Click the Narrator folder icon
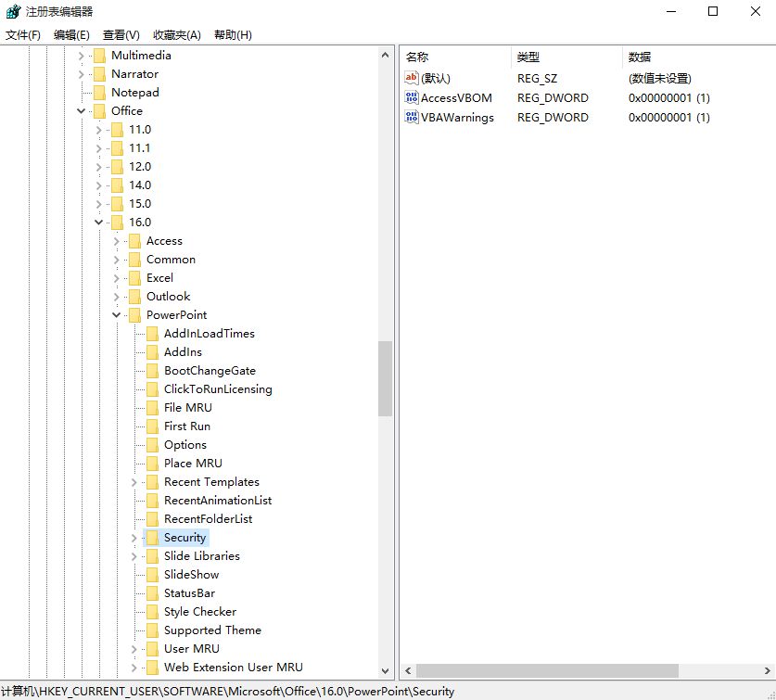This screenshot has width=776, height=700. (99, 74)
